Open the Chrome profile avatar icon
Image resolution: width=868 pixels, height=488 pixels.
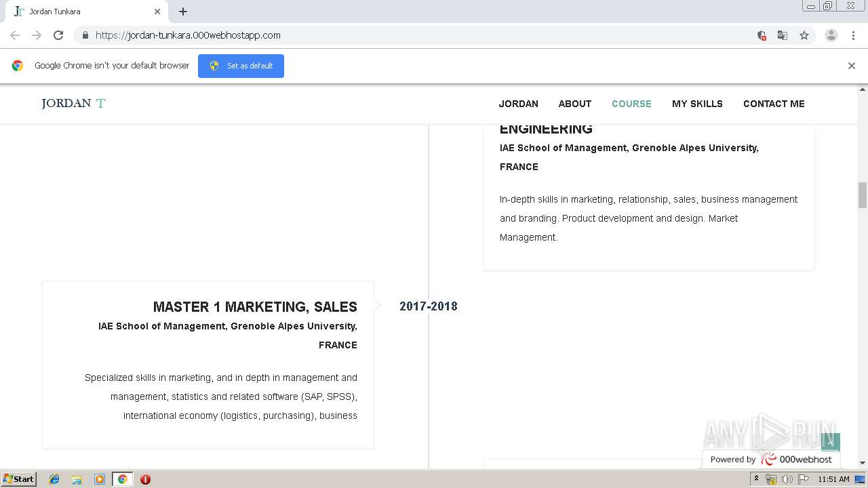pyautogui.click(x=831, y=35)
